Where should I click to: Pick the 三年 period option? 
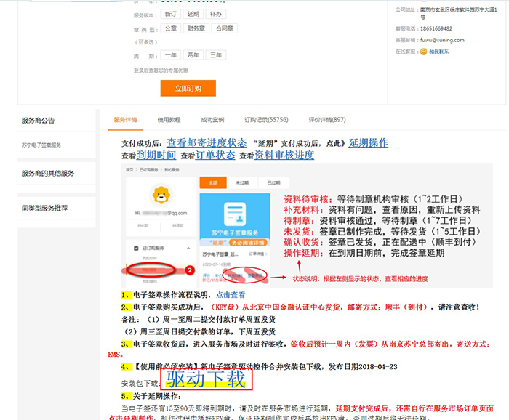pyautogui.click(x=216, y=54)
